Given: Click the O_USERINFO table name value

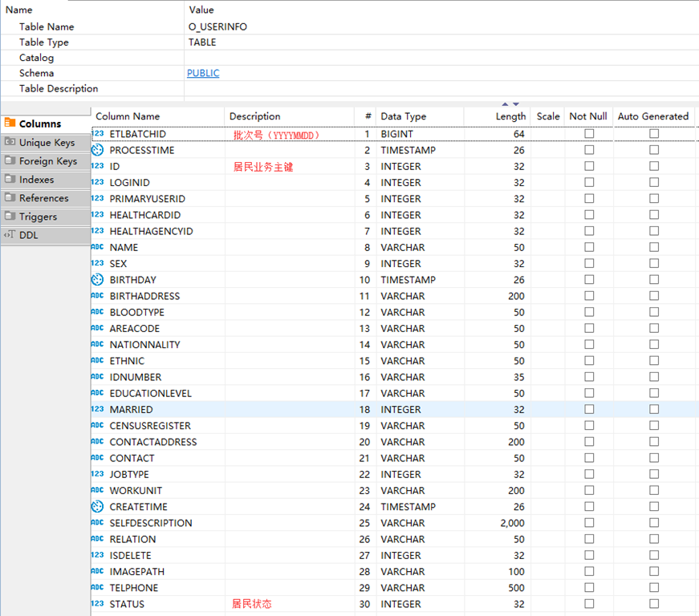Looking at the screenshot, I should tap(217, 26).
